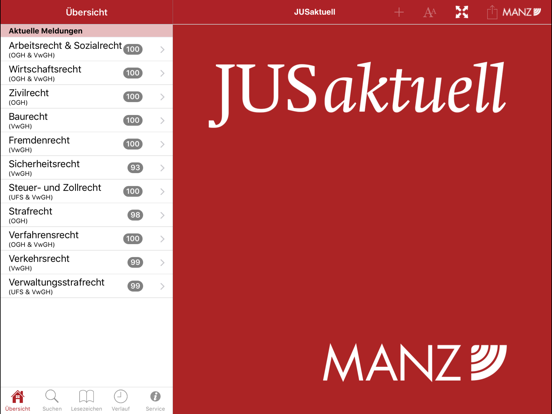Open Verkehrsrecht category
552x414 pixels.
coord(87,262)
